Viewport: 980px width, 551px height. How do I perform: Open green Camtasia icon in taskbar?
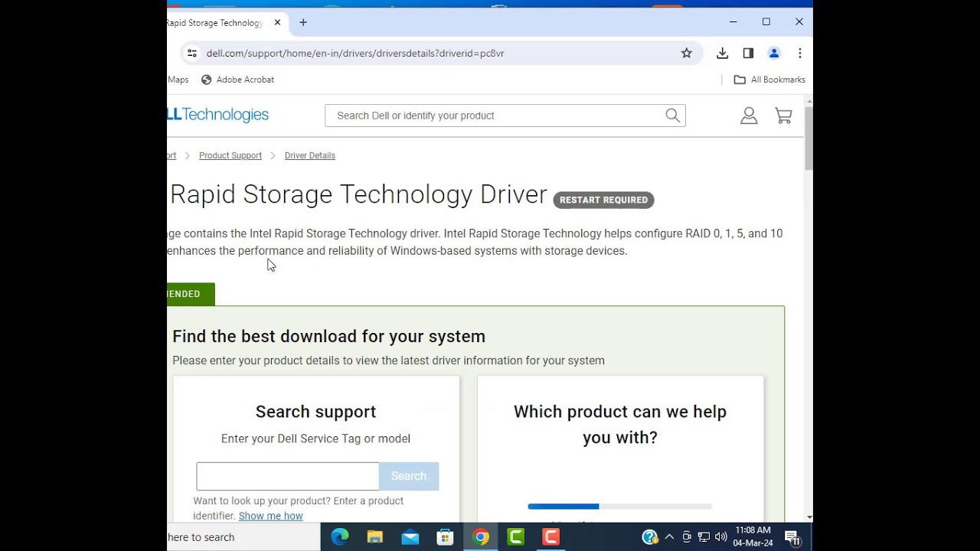coord(516,537)
